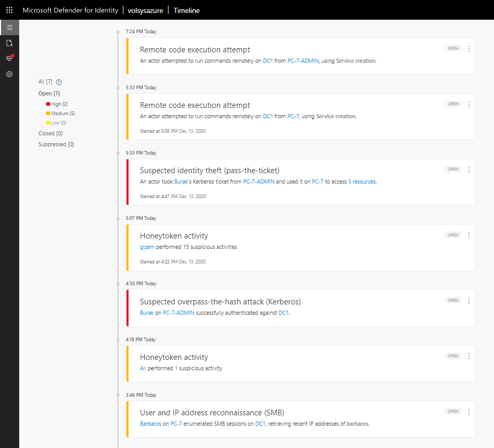This screenshot has width=494, height=448.
Task: Open the Reports download icon in sidebar
Action: point(9,43)
